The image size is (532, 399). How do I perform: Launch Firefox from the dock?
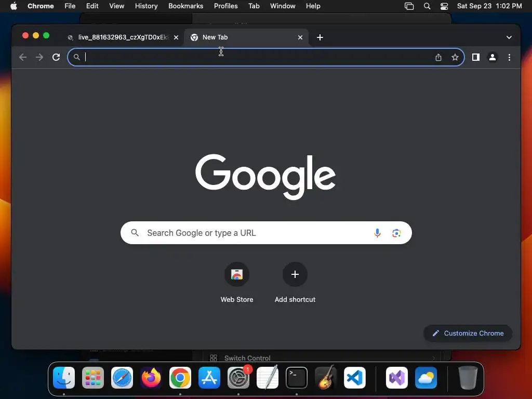151,378
